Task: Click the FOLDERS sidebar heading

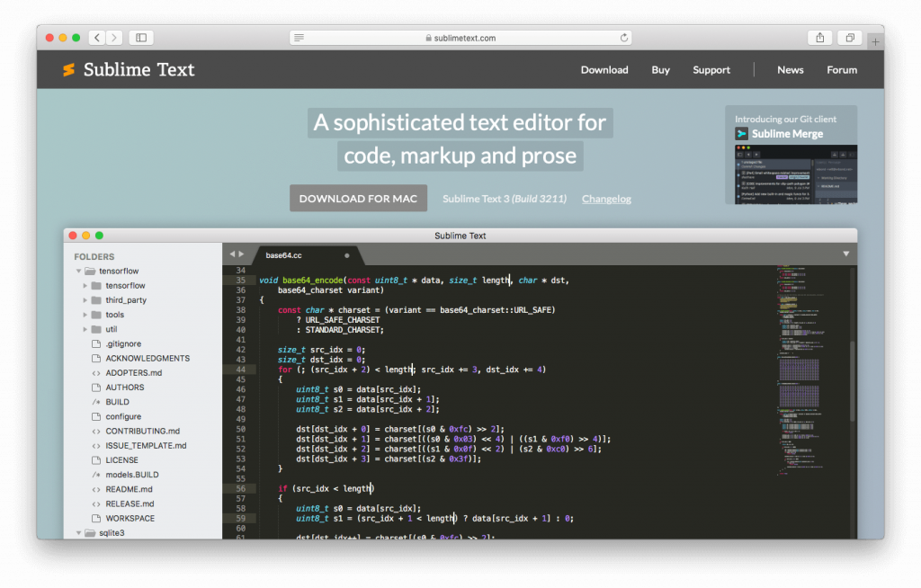Action: pyautogui.click(x=94, y=257)
